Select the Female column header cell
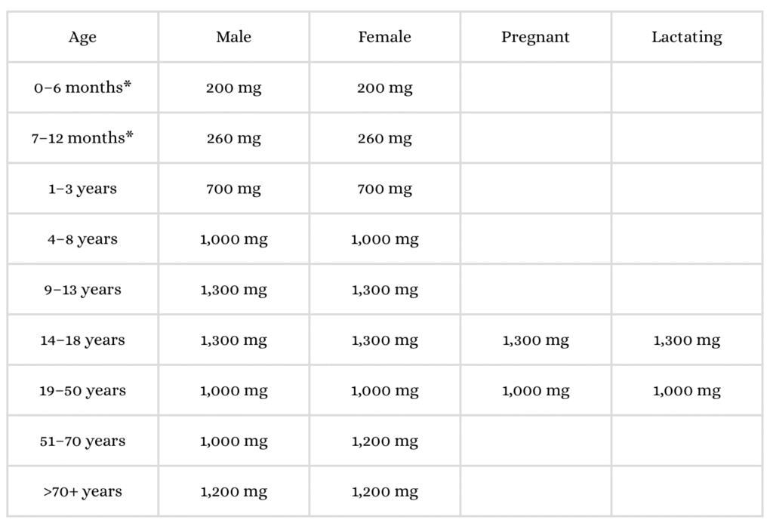Viewport: 773px width, 532px height. (384, 37)
